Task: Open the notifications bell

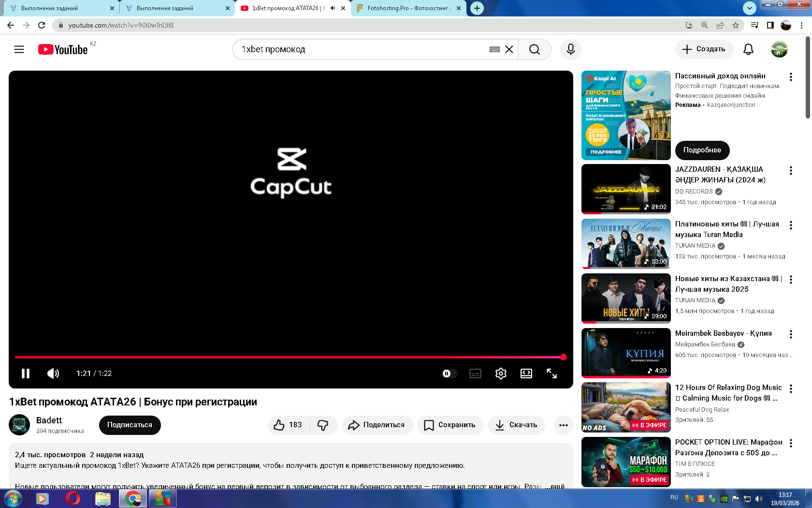Action: tap(748, 49)
